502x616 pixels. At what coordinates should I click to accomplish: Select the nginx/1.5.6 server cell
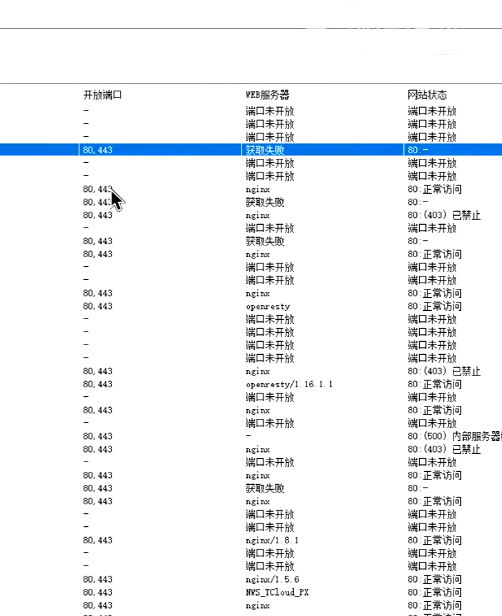[272, 579]
